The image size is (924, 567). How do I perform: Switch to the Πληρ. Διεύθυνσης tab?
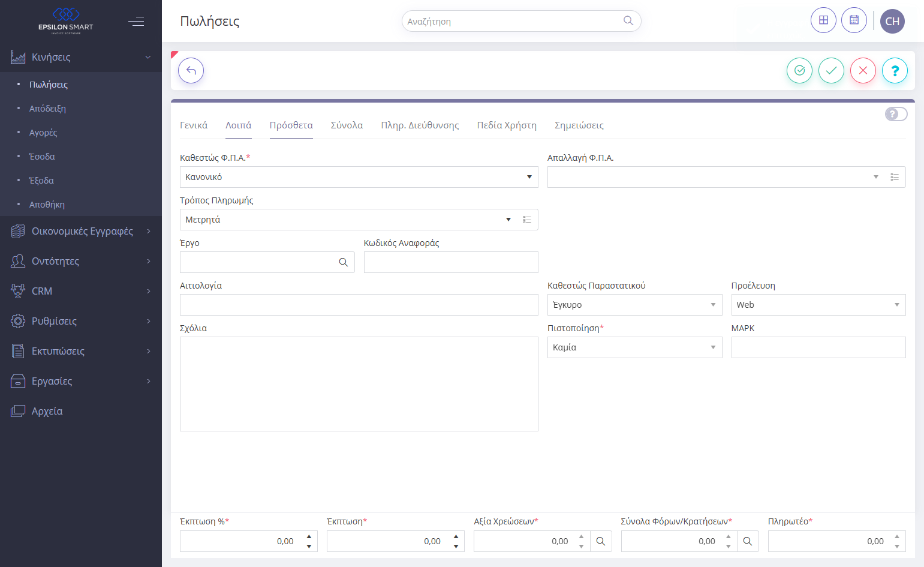point(420,125)
